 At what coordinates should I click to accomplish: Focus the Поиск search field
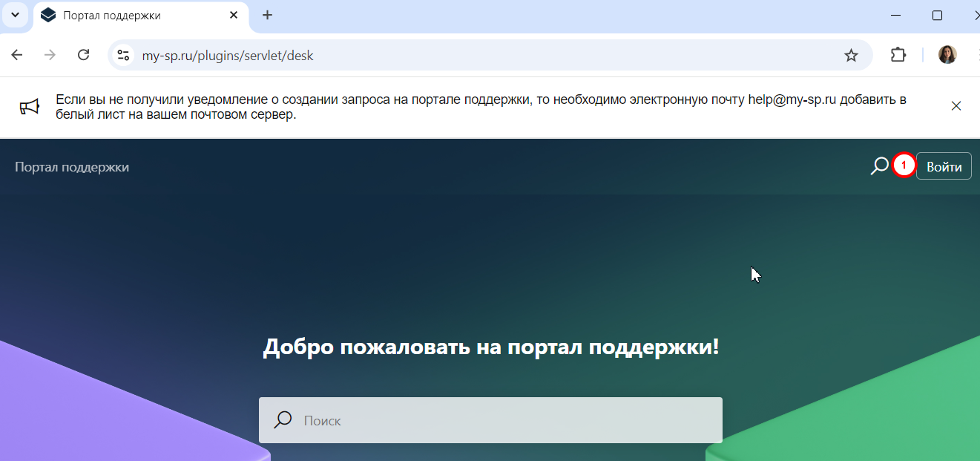tap(490, 420)
